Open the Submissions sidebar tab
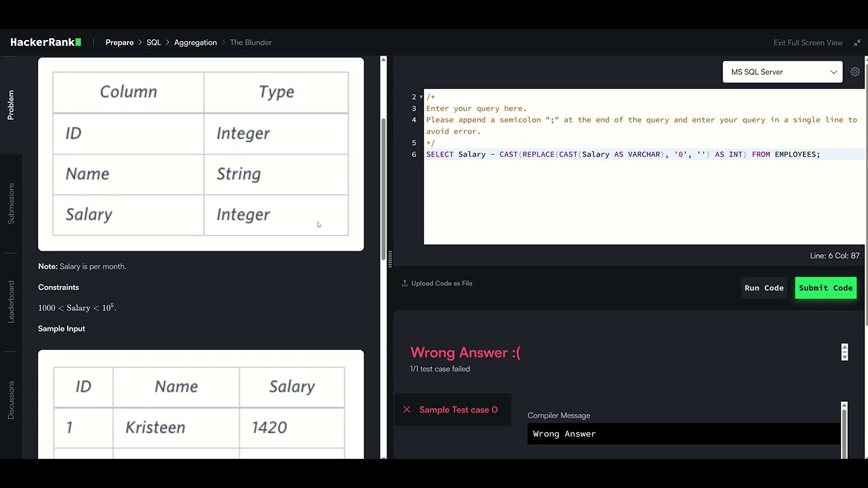Image resolution: width=868 pixels, height=488 pixels. 11,203
